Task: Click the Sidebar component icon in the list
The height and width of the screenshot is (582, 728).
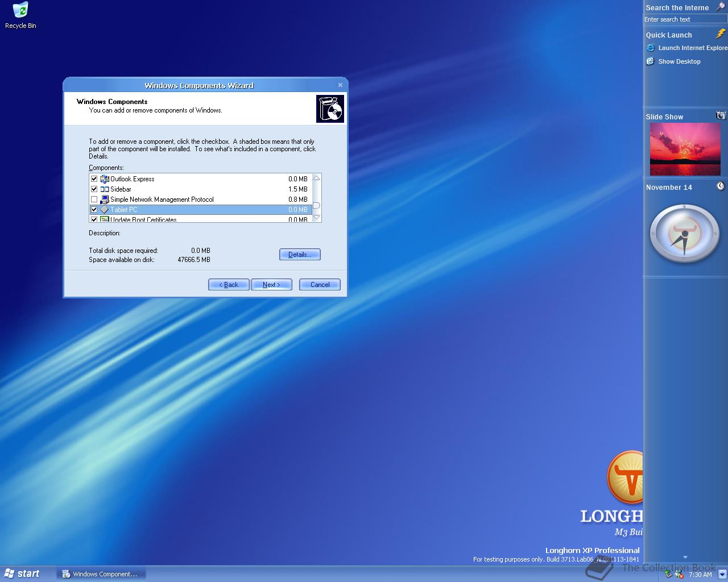Action: [105, 189]
